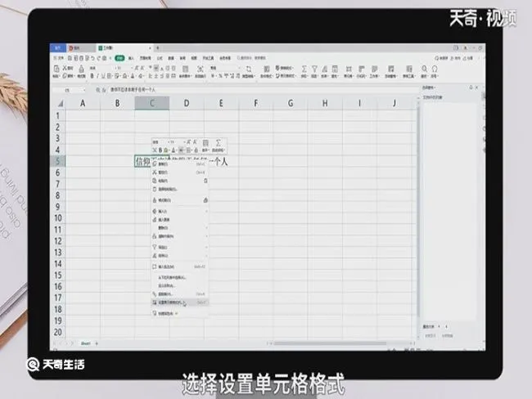Image resolution: width=532 pixels, height=399 pixels.
Task: Open 筛选 submenu in the context menu
Action: pyautogui.click(x=180, y=247)
